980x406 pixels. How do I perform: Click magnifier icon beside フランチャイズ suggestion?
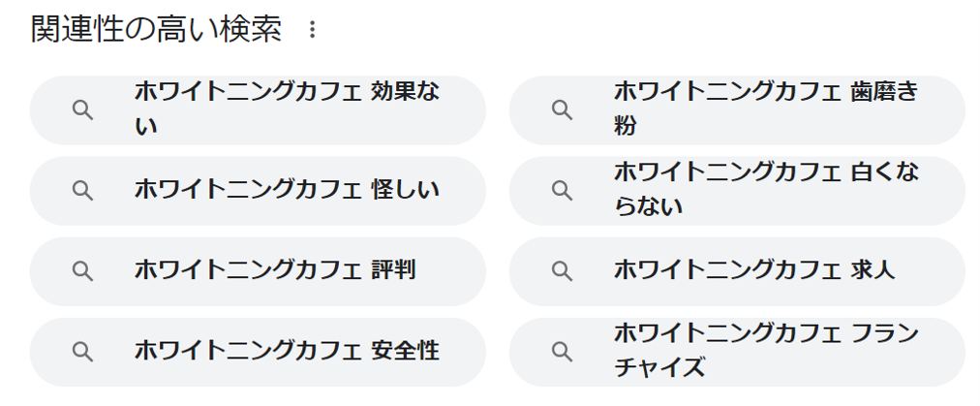coord(563,351)
